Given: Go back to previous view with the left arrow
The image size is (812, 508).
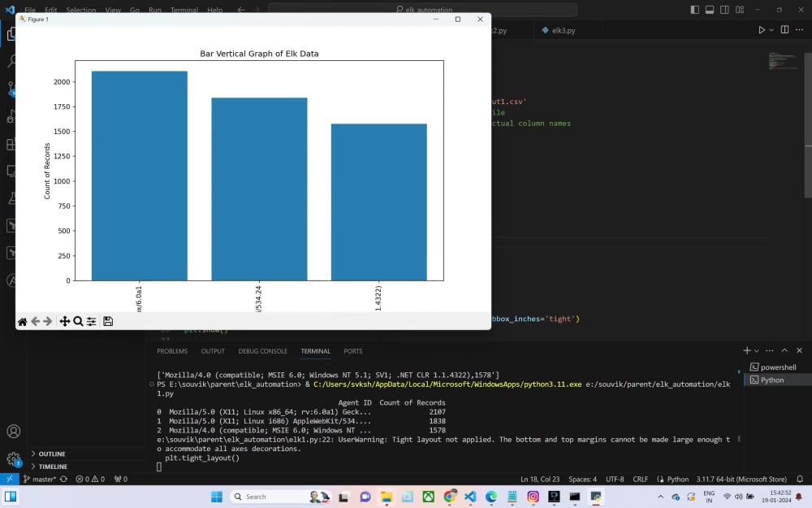Looking at the screenshot, I should 36,321.
